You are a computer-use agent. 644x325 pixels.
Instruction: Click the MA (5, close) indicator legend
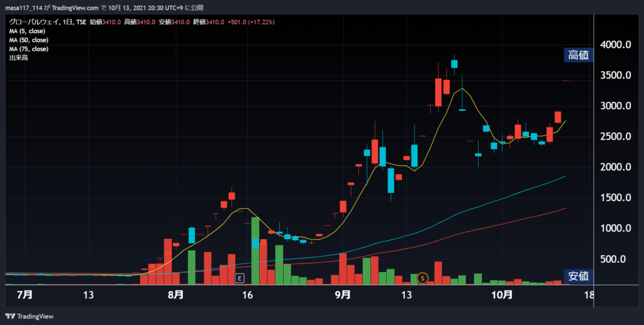coord(27,31)
